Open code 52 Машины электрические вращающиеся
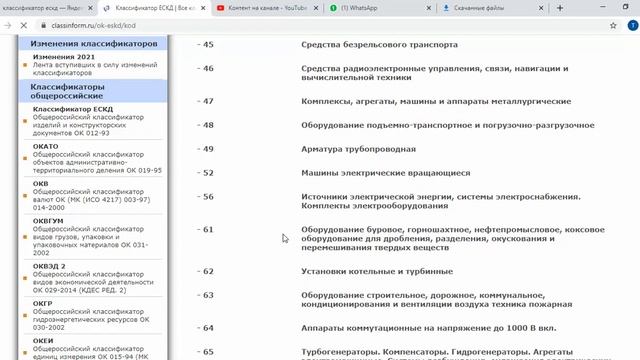 (x=386, y=173)
